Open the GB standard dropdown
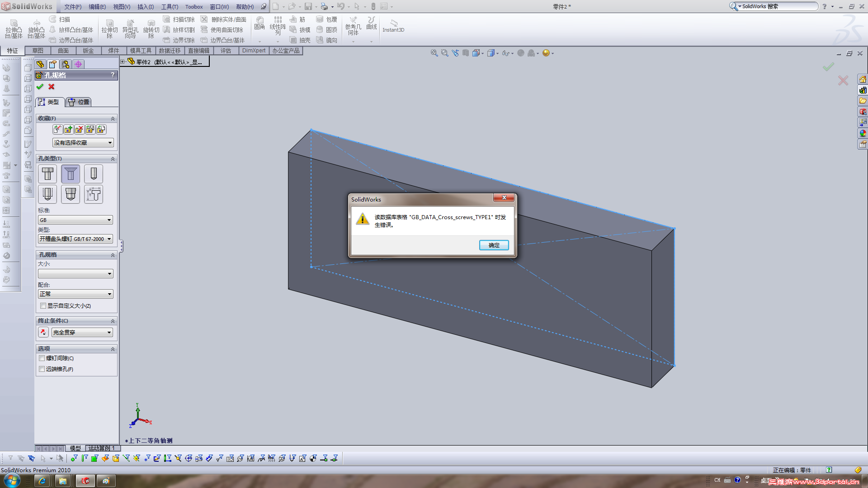The image size is (868, 488). pos(75,220)
